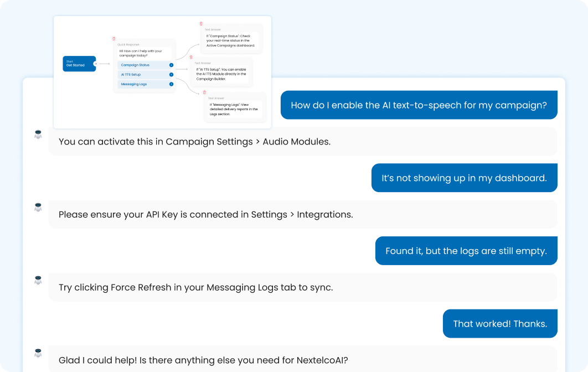Remove the AI TTS Setup text answer card

click(x=191, y=57)
